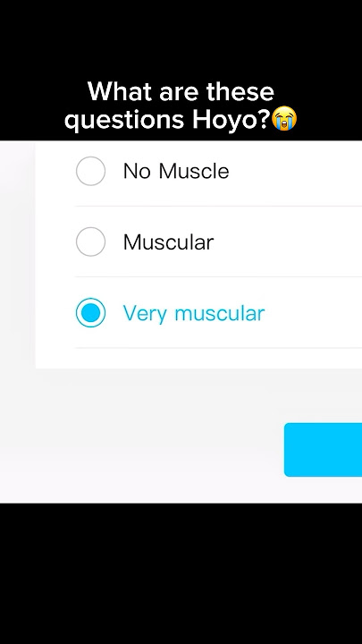Click empty row space right of Muscular label

click(x=287, y=241)
